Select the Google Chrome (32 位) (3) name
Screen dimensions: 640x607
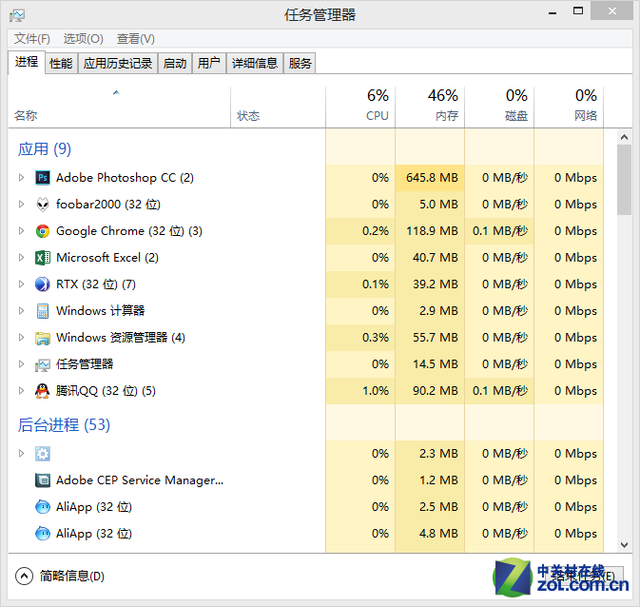[x=129, y=231]
